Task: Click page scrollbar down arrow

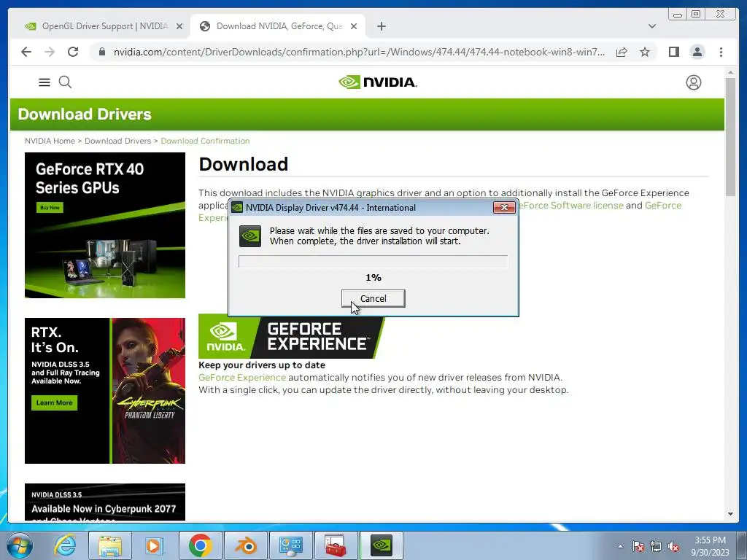Action: (731, 514)
